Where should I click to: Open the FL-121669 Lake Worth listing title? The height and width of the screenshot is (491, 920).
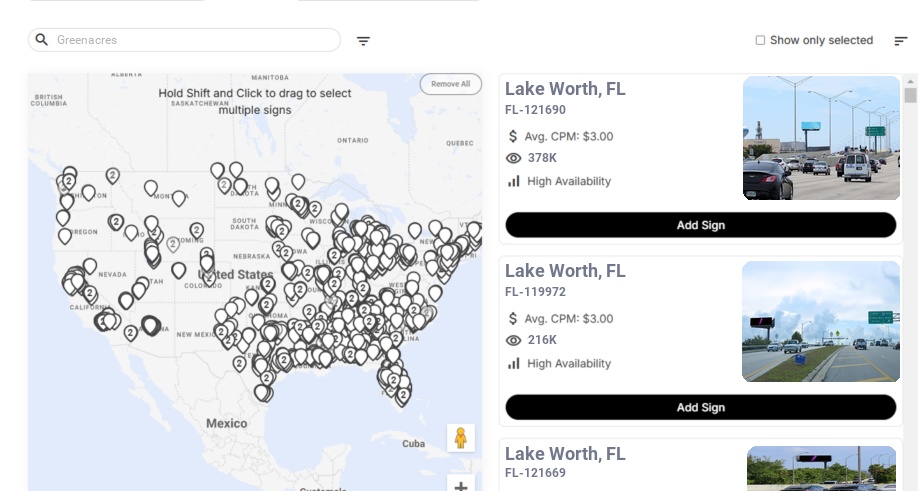565,454
